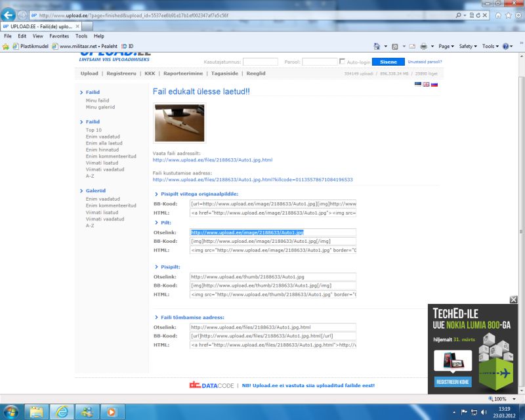The image size is (525, 420).
Task: Click the Kasutajatunnus username field
Action: (260, 62)
